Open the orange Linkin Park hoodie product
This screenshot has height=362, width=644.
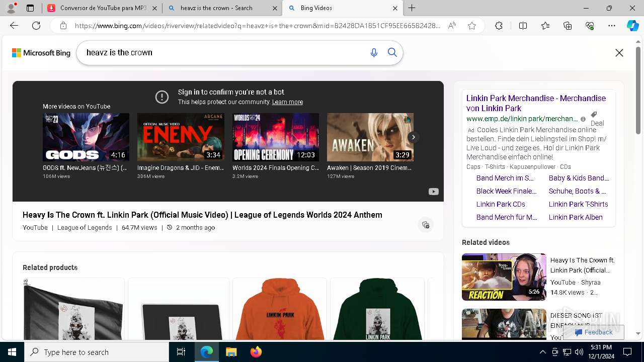pos(280,309)
